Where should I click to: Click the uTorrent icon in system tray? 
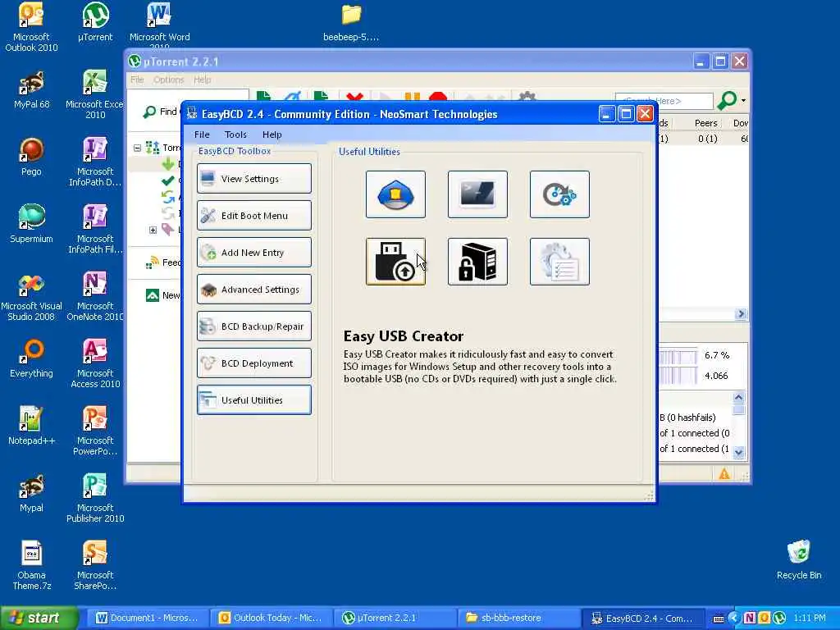pyautogui.click(x=779, y=619)
